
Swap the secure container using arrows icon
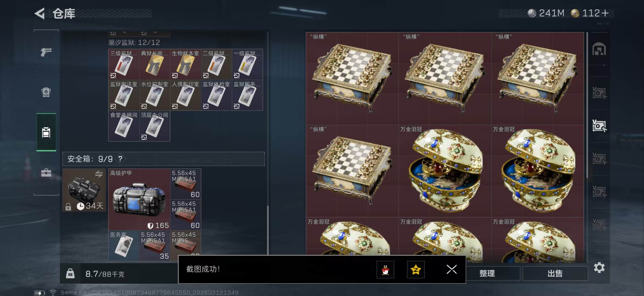(x=99, y=174)
